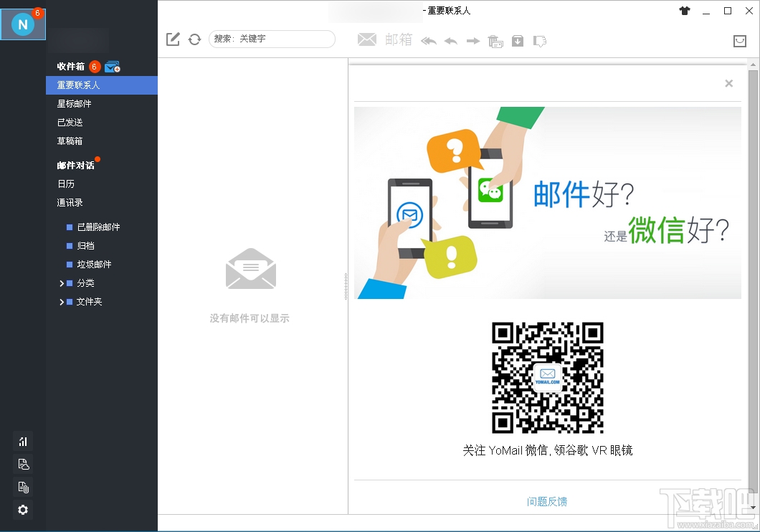Screen dimensions: 760x532
Task: Click the add-mailbox icon beside 收件箱
Action: point(113,67)
